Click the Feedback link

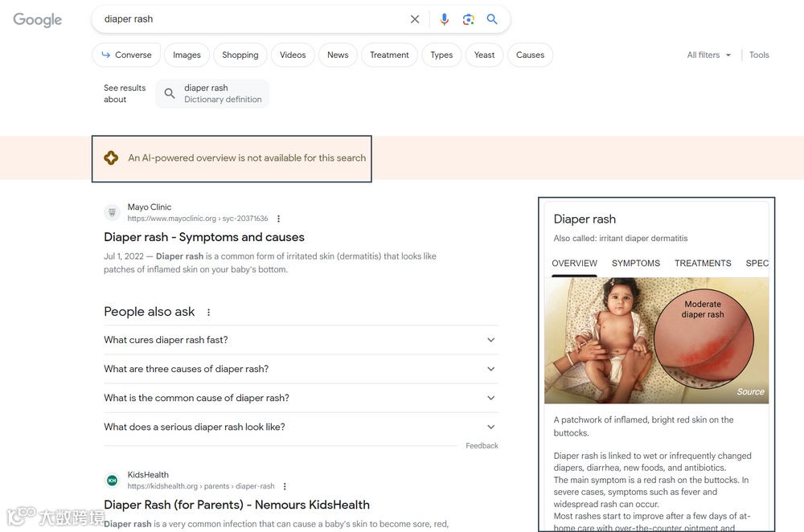tap(482, 446)
